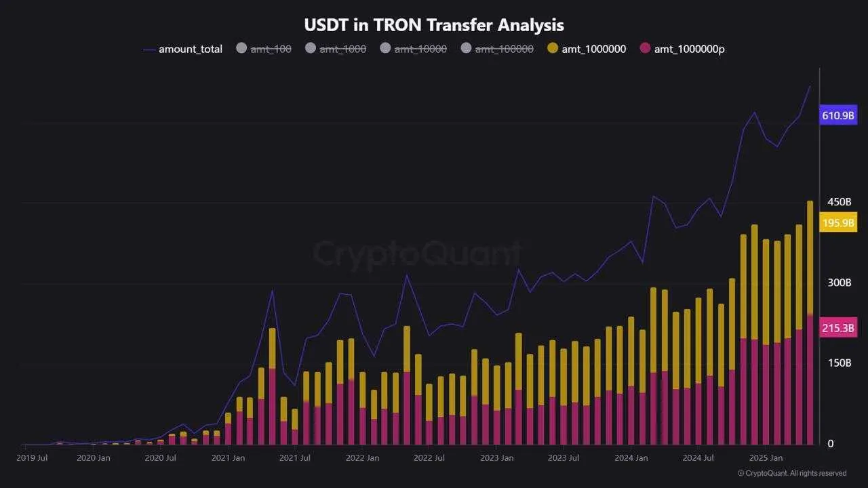Click the pink 215.3B value tag
868x488 pixels.
(838, 328)
